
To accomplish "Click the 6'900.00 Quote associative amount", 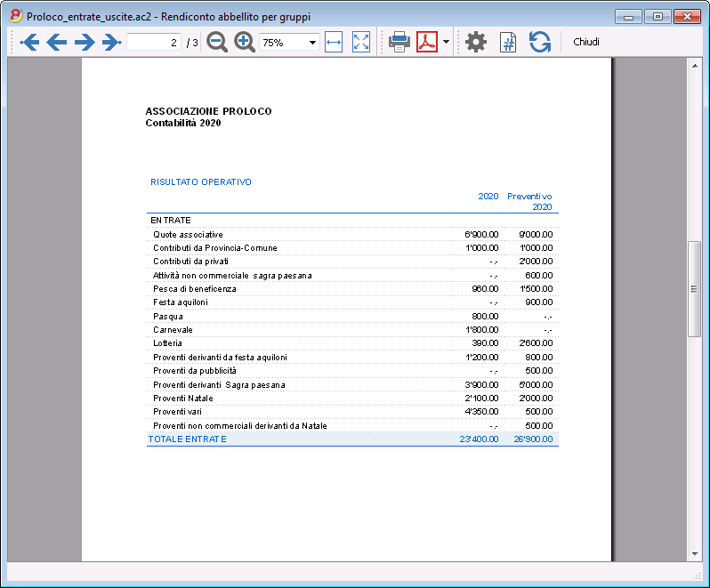I will [481, 235].
